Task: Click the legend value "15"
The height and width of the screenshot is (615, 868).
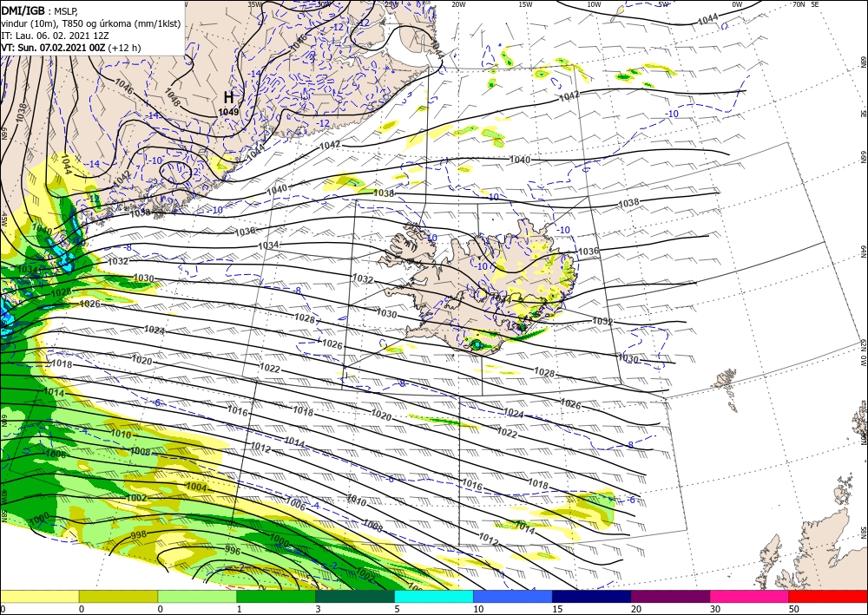Action: coord(557,609)
